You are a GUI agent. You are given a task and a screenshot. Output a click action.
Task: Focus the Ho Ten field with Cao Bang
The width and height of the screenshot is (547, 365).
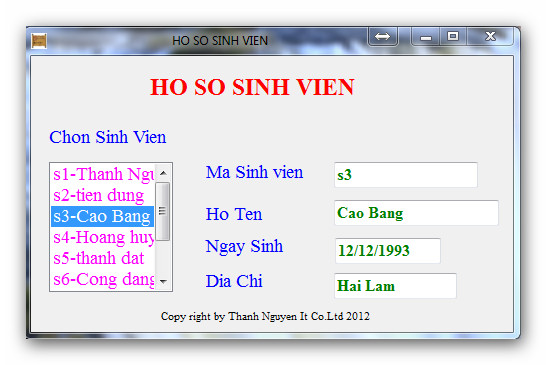[416, 213]
